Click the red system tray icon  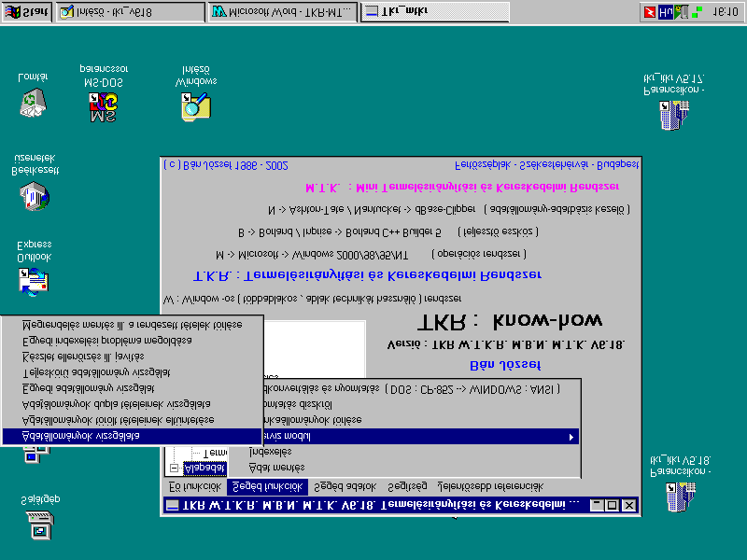click(x=650, y=12)
